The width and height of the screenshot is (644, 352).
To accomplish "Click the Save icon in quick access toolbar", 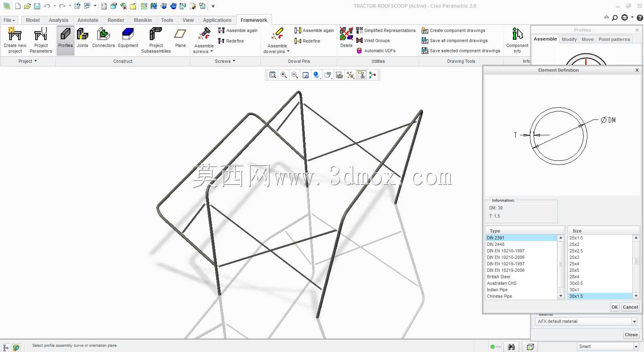I will (37, 6).
